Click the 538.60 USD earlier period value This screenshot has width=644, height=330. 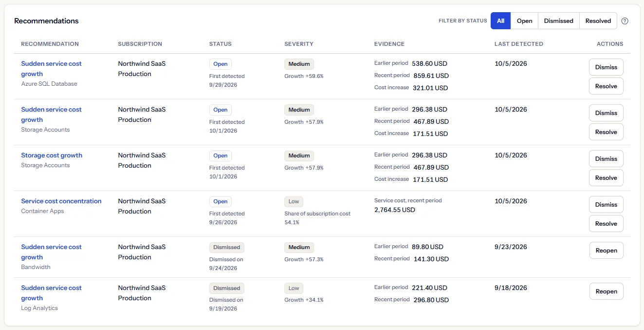coord(429,64)
